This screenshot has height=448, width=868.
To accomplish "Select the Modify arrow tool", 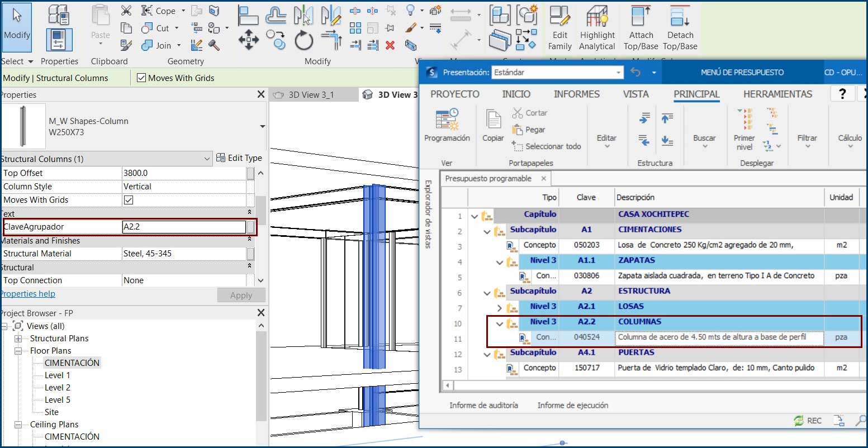I will (17, 24).
